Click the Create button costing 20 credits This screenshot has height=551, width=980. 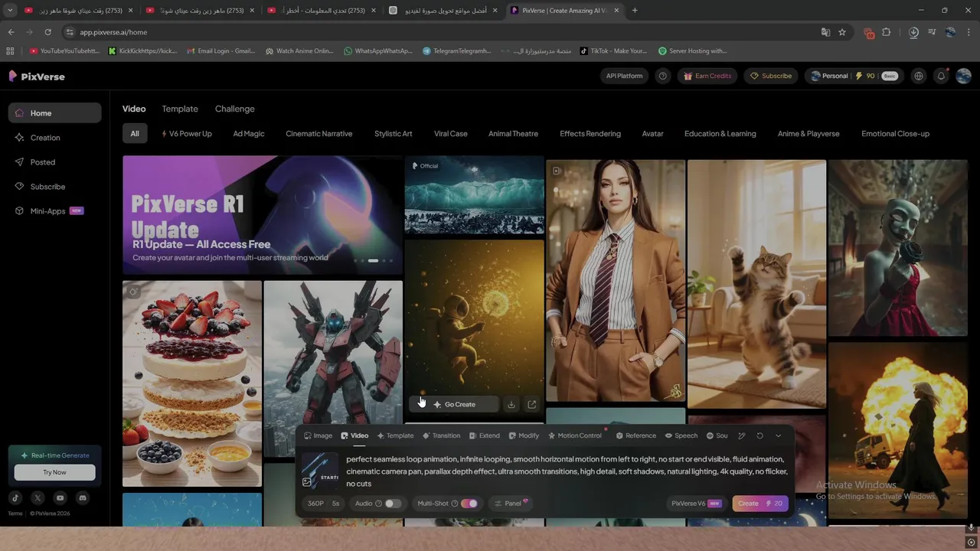759,504
